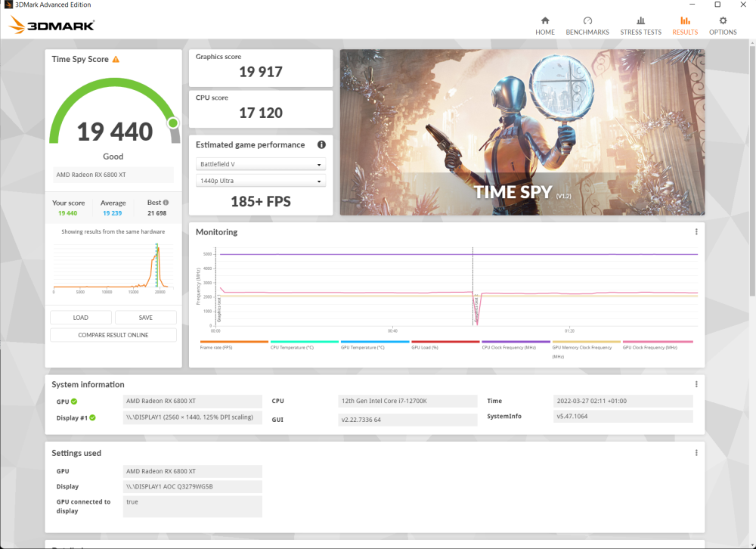Click the score gauge indicator knob

(173, 123)
